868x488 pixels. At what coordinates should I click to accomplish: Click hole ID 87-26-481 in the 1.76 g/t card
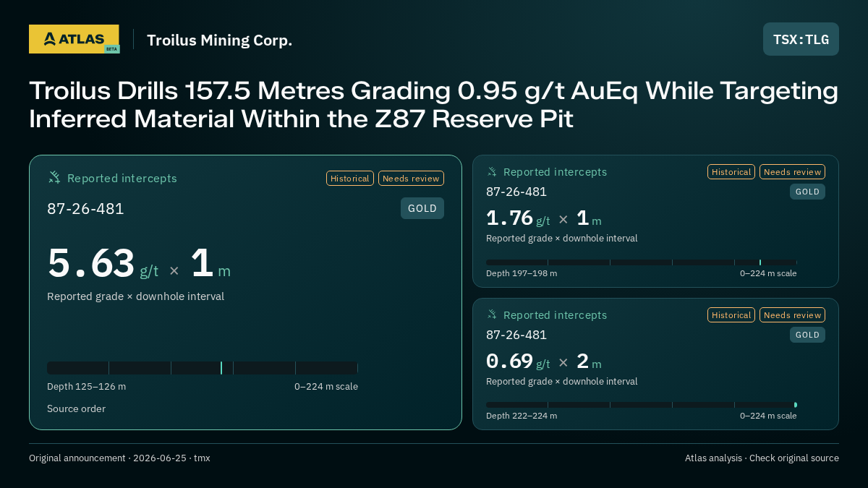[x=516, y=192]
